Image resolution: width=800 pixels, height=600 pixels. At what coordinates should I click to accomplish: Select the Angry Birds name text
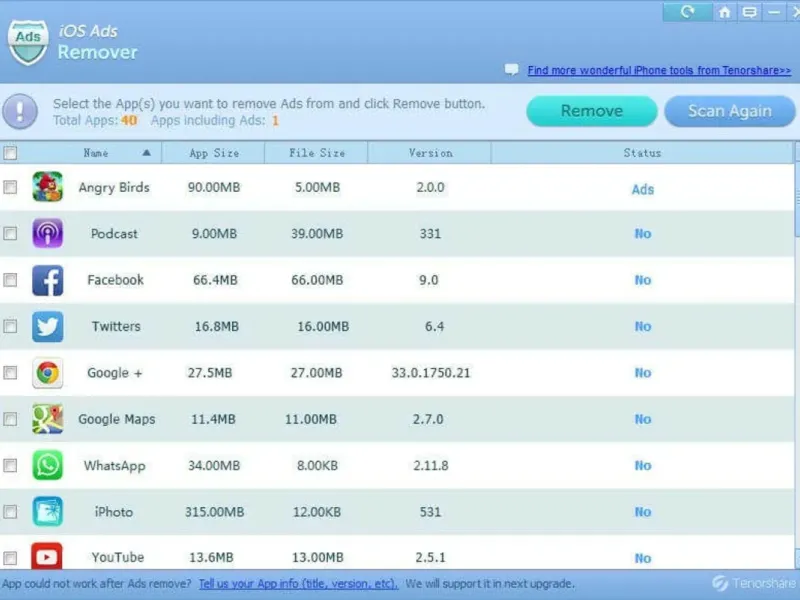click(x=114, y=188)
